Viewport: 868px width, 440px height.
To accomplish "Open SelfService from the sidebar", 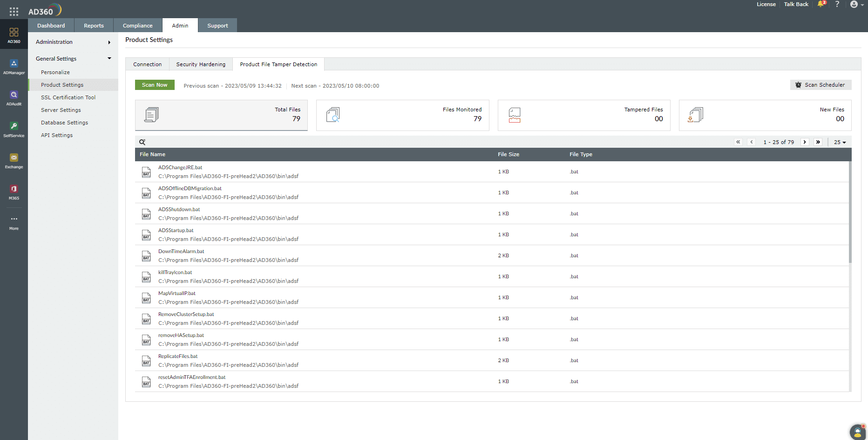I will point(14,130).
